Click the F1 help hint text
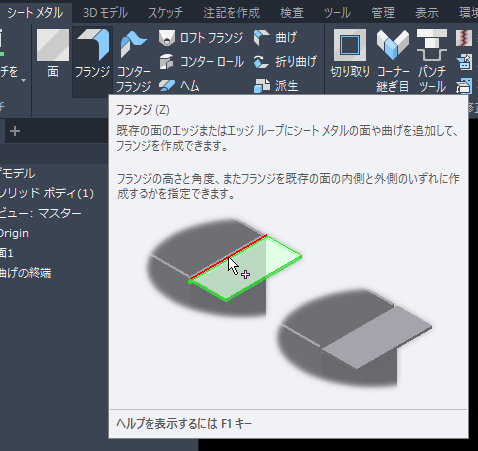 click(184, 424)
